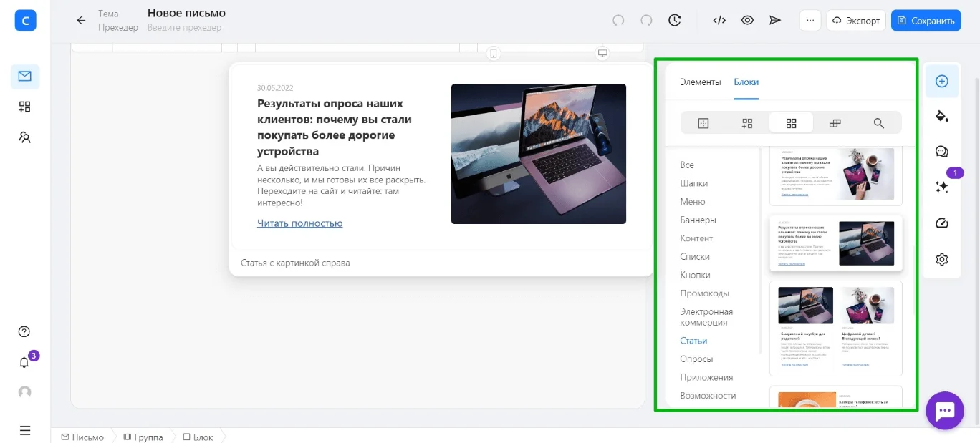Click the send test email icon

point(774,20)
